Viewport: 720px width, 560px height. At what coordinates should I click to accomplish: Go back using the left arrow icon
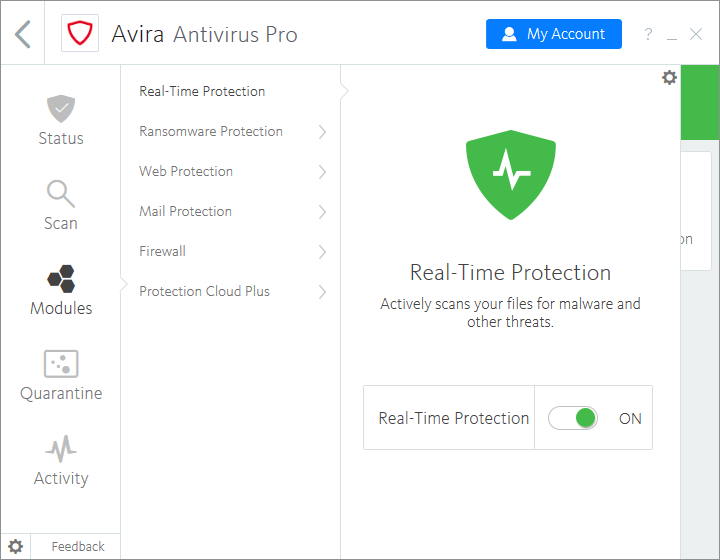coord(22,34)
